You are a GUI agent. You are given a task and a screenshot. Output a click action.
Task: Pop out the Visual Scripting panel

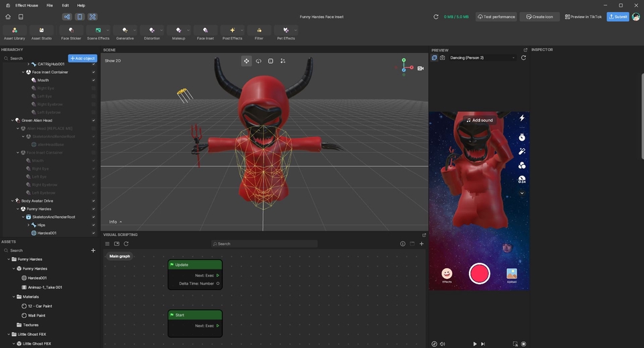[424, 235]
